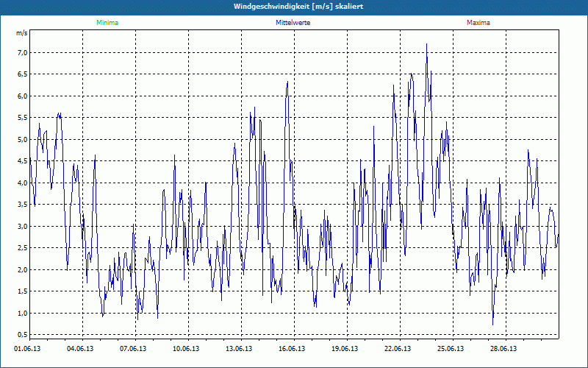The height and width of the screenshot is (368, 588).
Task: Click the 04.06.13 date label
Action: [x=80, y=349]
